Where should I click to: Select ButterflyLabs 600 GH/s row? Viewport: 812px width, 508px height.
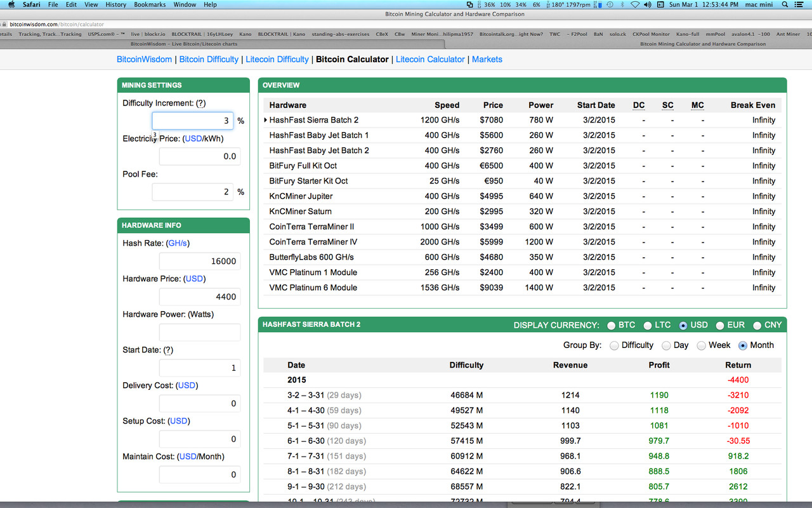[522, 257]
